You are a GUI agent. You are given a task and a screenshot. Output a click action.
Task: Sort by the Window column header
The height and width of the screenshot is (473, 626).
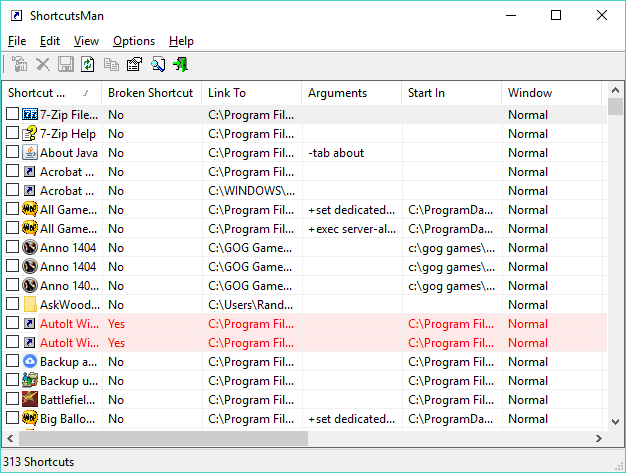[551, 93]
